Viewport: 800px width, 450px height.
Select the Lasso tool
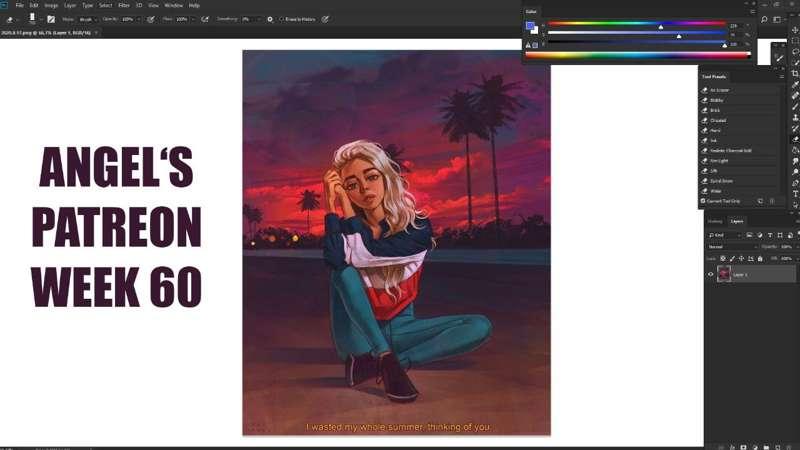[x=795, y=52]
